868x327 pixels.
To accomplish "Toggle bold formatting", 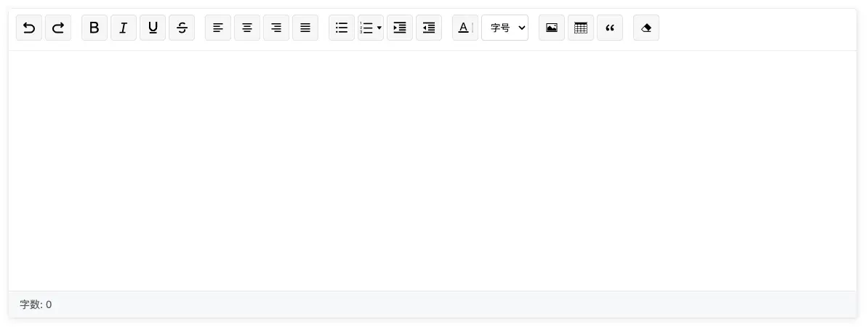I will pyautogui.click(x=95, y=28).
